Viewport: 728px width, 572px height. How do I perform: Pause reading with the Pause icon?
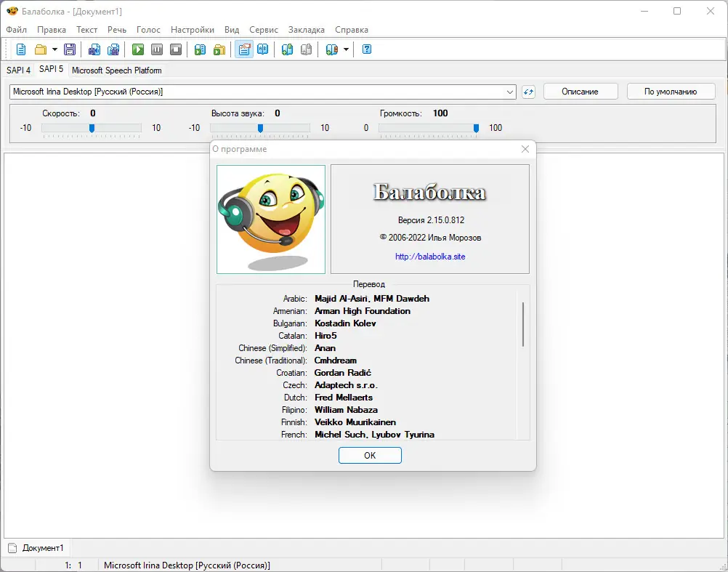point(157,49)
